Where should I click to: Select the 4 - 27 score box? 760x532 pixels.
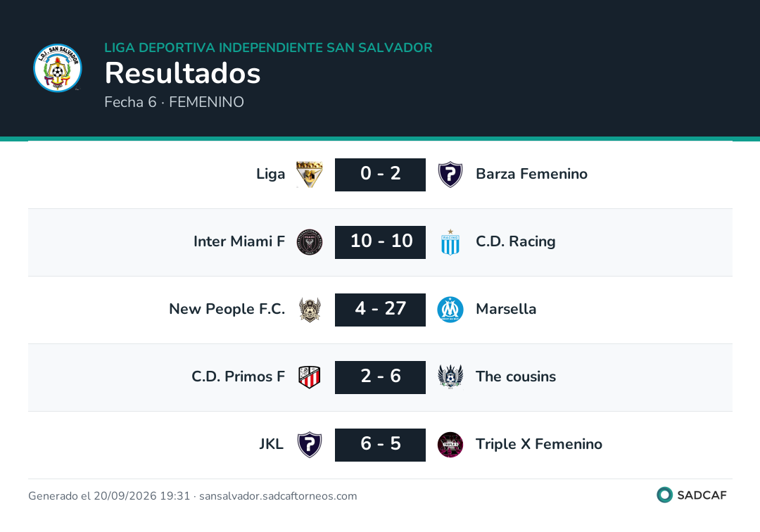(x=380, y=310)
